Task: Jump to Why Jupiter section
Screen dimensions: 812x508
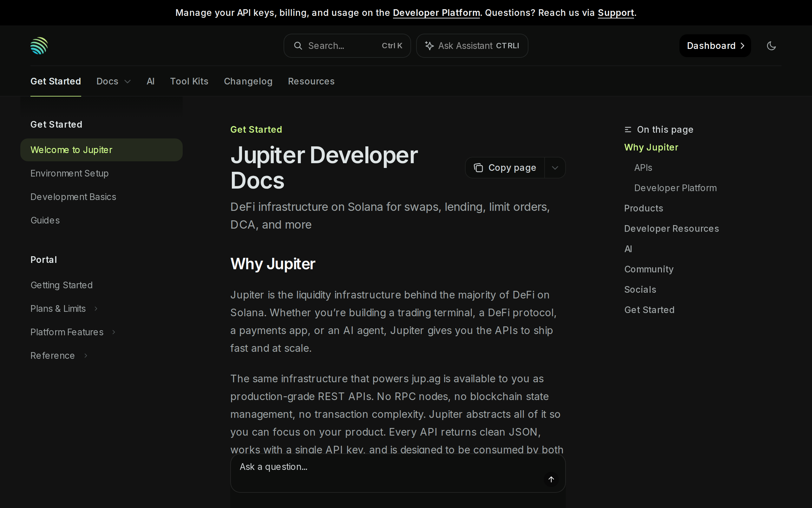Action: coord(651,148)
